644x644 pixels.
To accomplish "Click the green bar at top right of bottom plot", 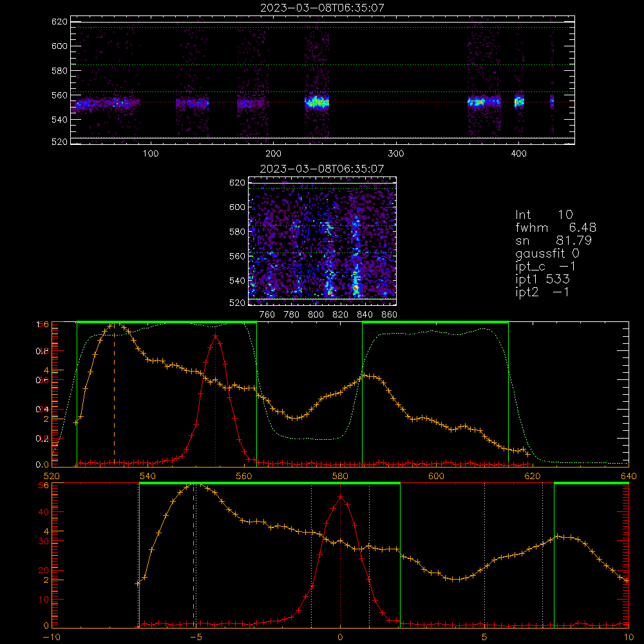I will click(x=591, y=484).
